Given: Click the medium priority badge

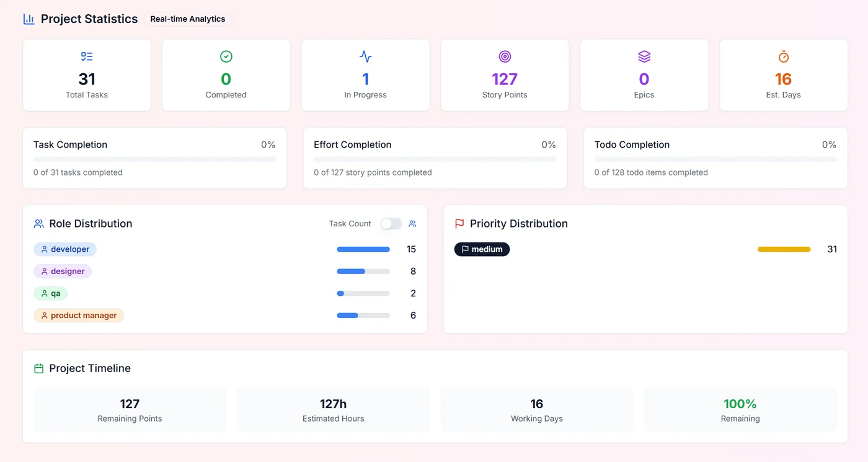Looking at the screenshot, I should coord(482,249).
